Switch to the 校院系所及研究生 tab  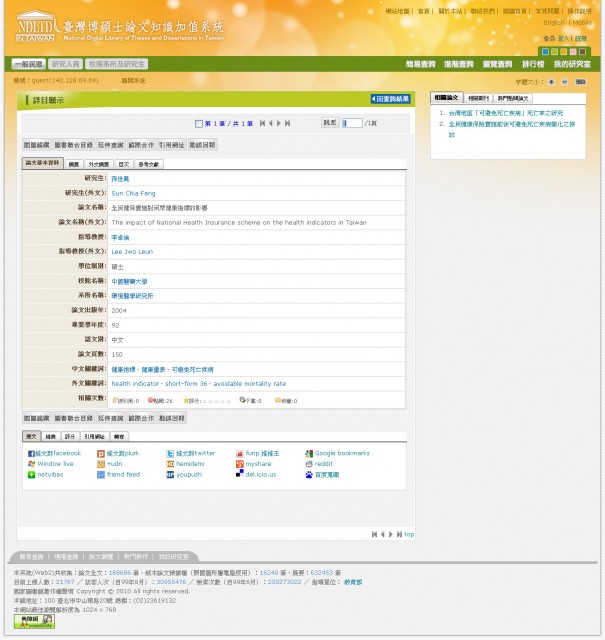pyautogui.click(x=117, y=64)
